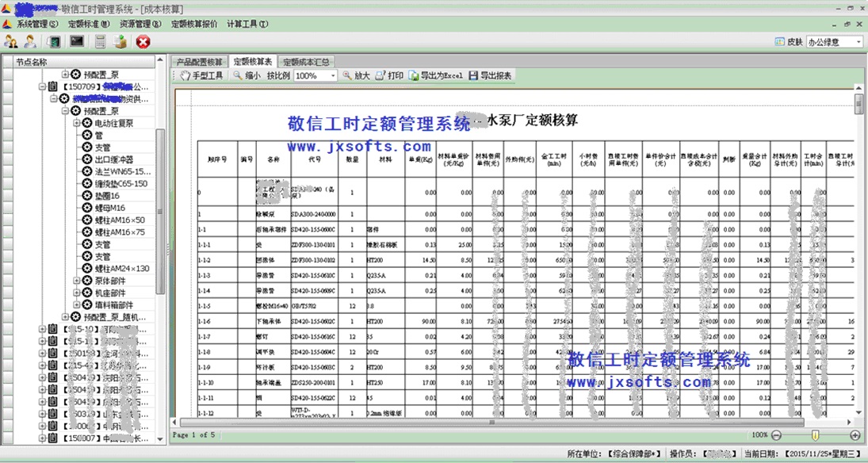Select the 螺柱AM16×50 tree item
The height and width of the screenshot is (463, 868).
point(120,220)
